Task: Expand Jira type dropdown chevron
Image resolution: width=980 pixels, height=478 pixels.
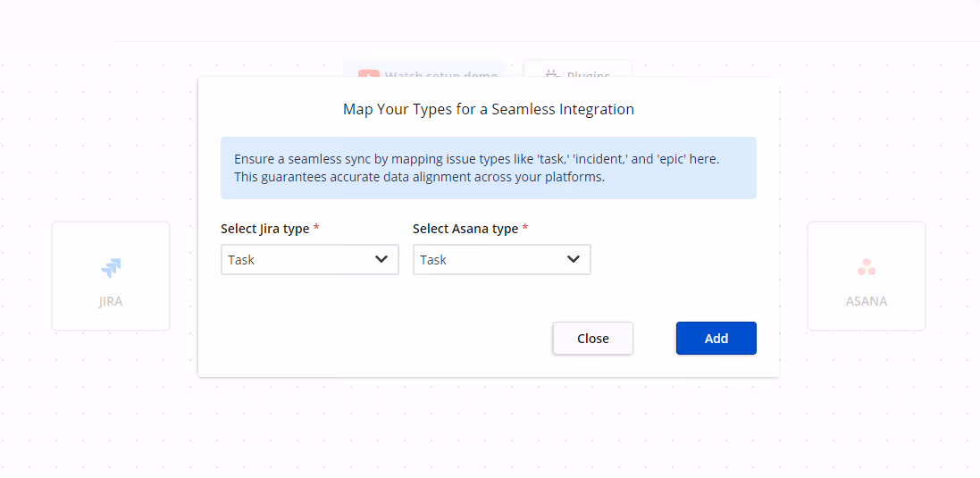Action: click(381, 259)
